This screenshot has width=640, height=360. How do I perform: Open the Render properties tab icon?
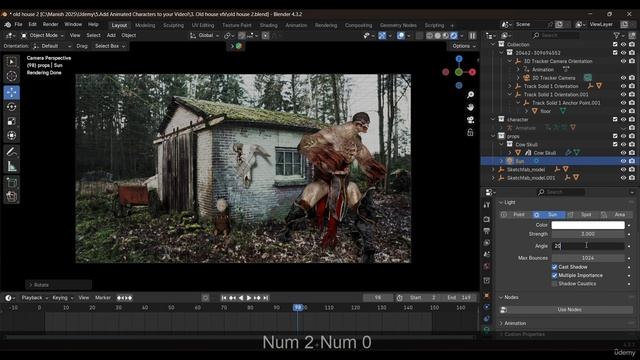click(x=487, y=219)
